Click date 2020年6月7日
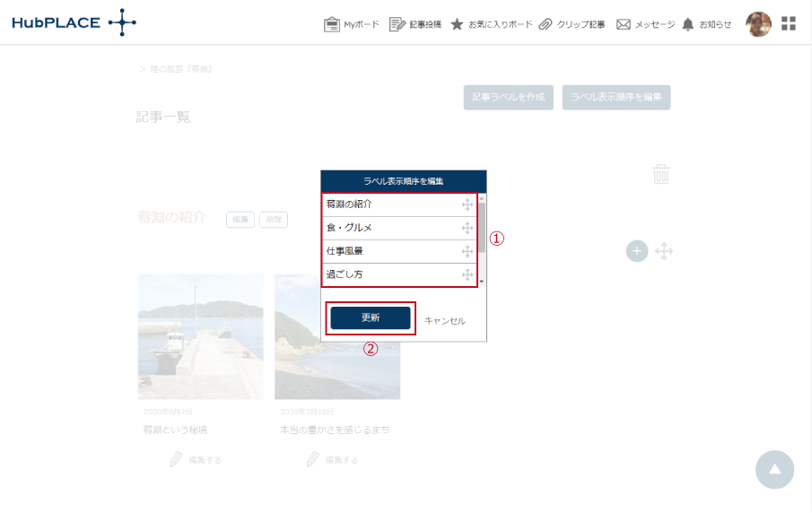This screenshot has width=812, height=513. point(168,412)
